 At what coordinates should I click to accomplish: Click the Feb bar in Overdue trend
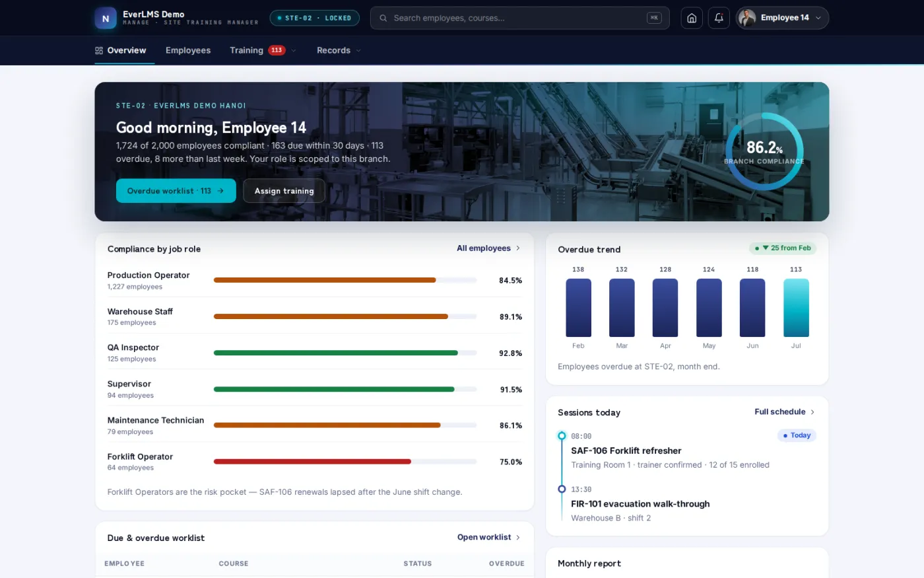[x=578, y=308]
